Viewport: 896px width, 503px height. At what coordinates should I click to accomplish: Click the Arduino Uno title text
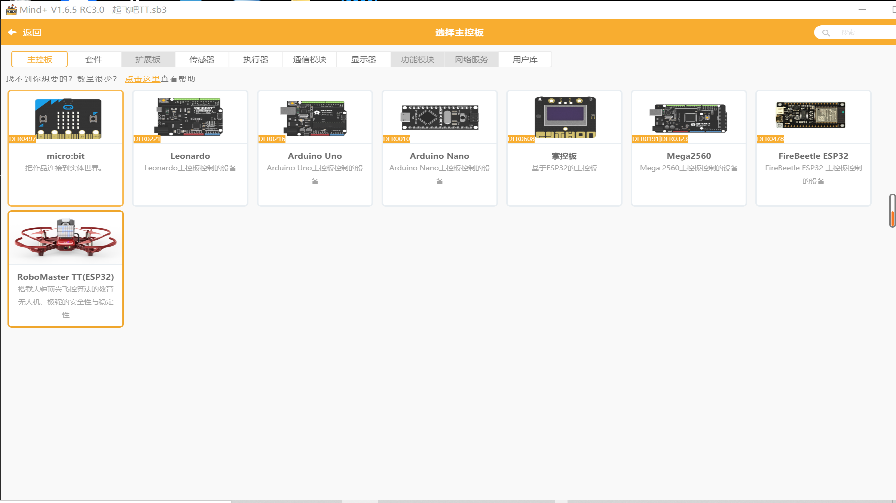(x=315, y=156)
